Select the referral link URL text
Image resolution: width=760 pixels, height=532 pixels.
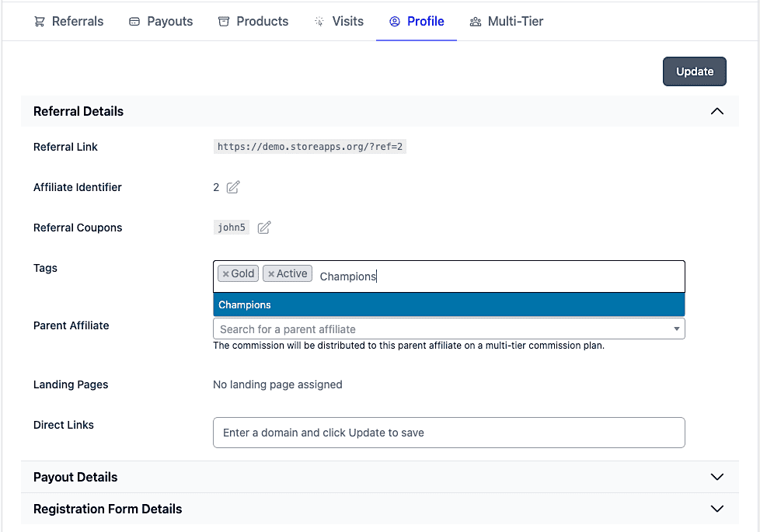[310, 147]
